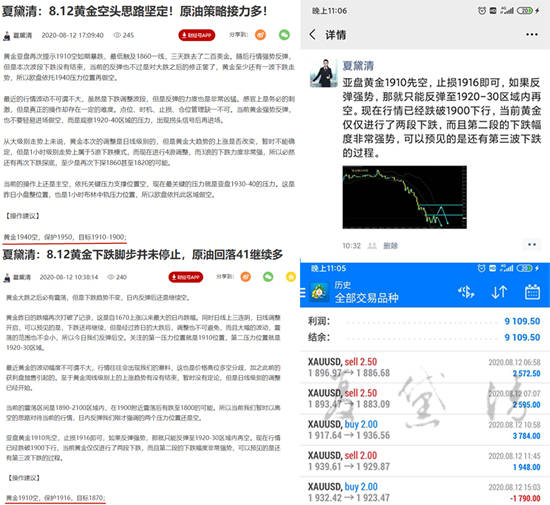Tap the profit value 3 784.00
This screenshot has width=550, height=505.
tap(526, 436)
